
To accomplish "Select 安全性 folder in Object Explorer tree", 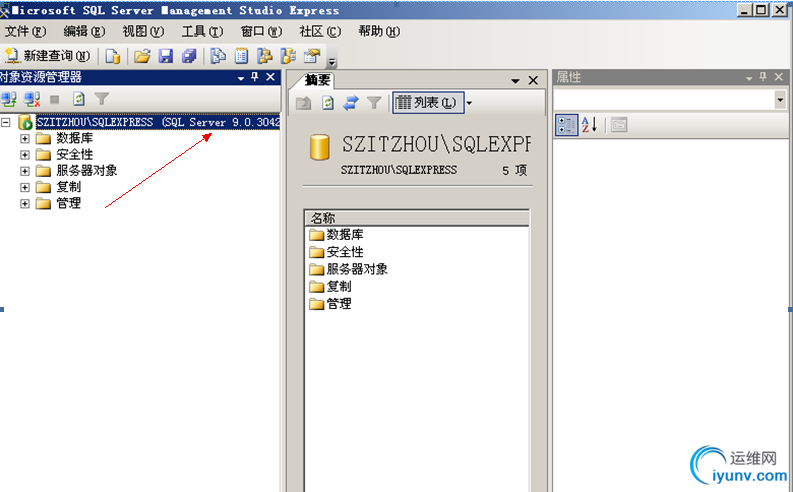I will (74, 154).
